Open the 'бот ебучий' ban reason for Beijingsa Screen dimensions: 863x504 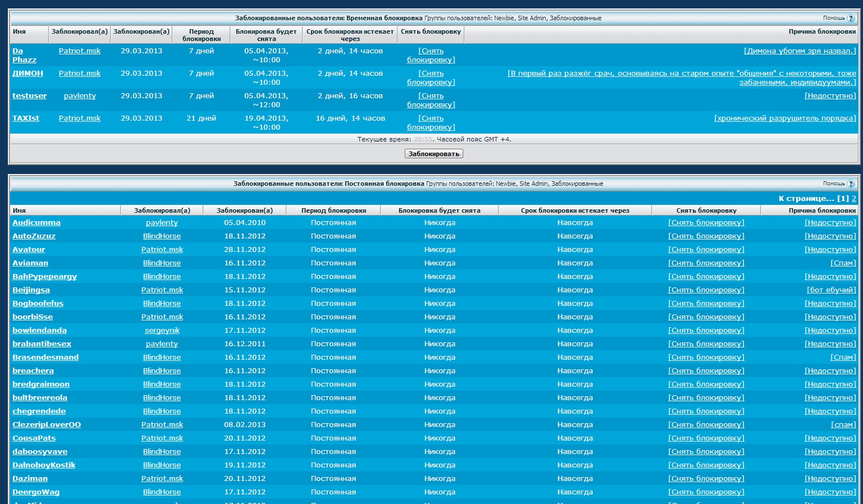tap(831, 290)
